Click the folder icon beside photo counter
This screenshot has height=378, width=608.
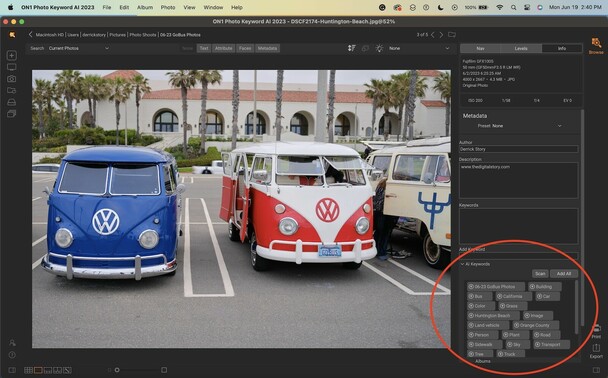tap(452, 35)
